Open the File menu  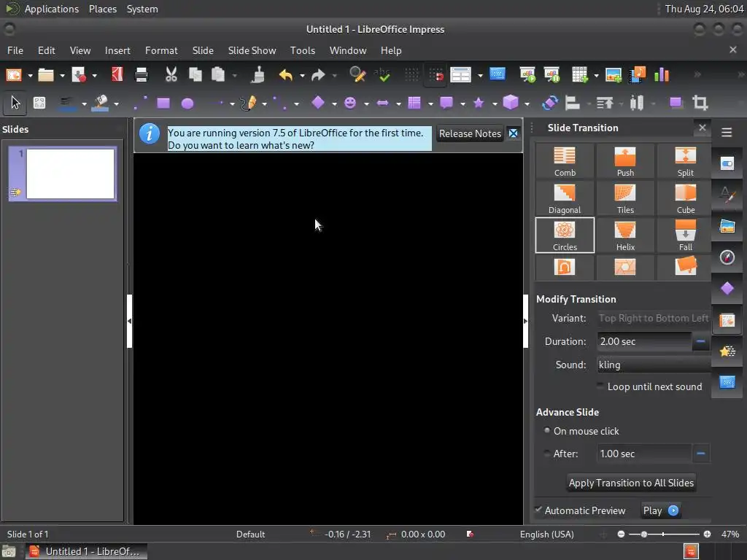tap(15, 50)
